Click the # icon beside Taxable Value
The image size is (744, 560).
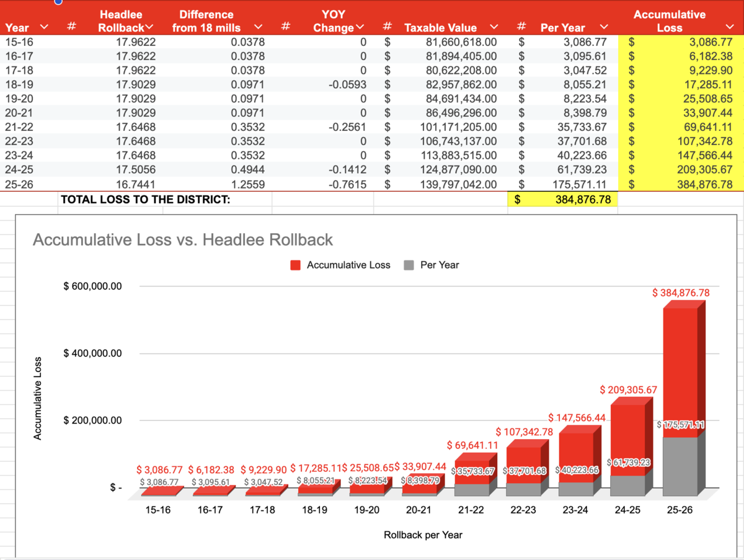click(x=521, y=27)
